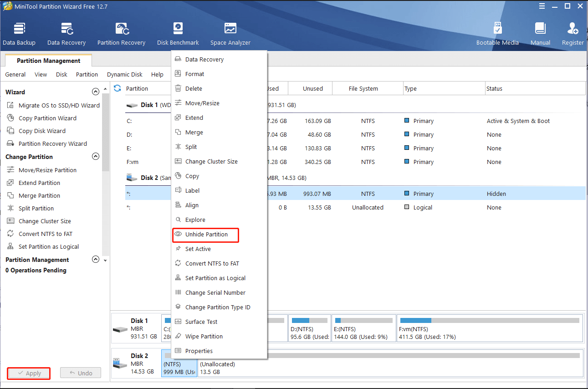Screen dimensions: 588x389
Task: Collapse the Change Partition section
Action: [96, 156]
